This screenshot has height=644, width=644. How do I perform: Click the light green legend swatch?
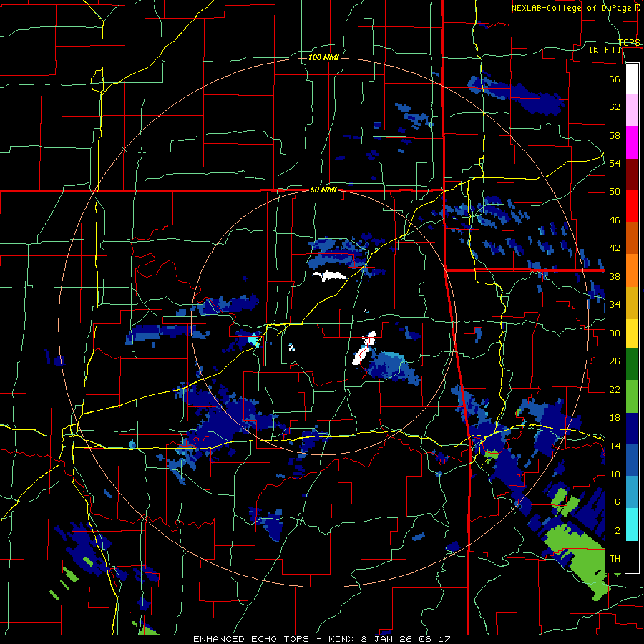coord(632,396)
